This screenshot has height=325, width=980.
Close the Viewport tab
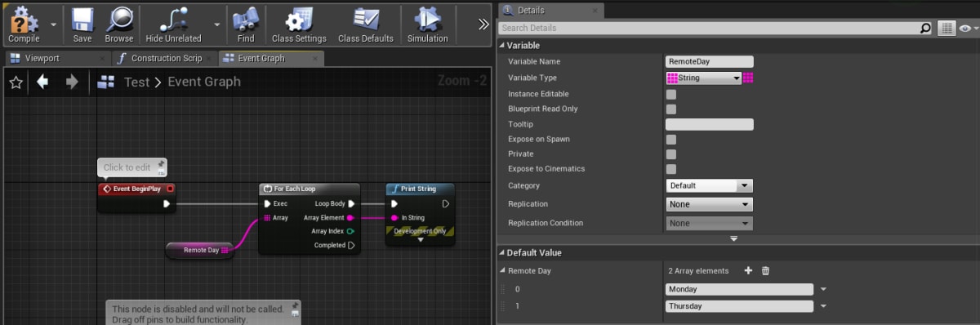pos(103,59)
